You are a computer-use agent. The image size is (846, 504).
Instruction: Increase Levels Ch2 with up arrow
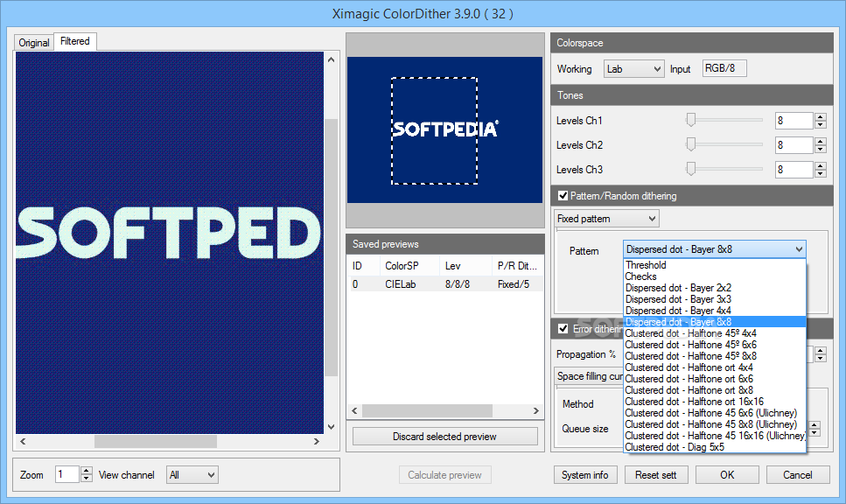click(821, 142)
